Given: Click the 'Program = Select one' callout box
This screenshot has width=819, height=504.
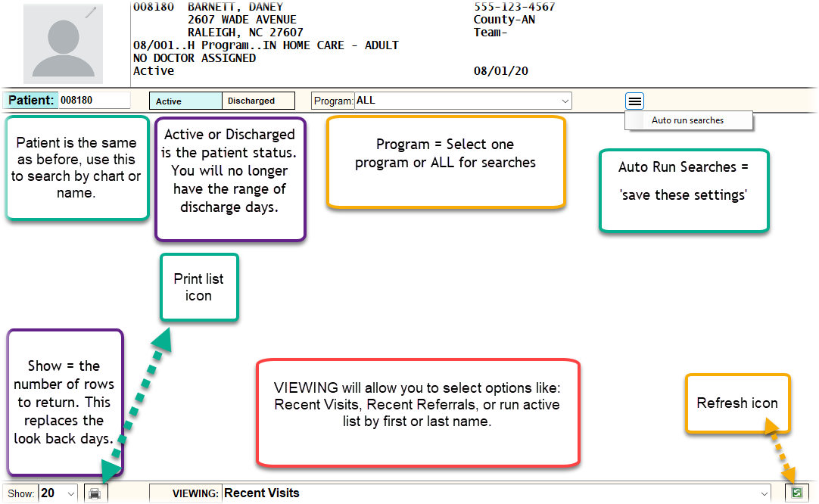Looking at the screenshot, I should tap(445, 161).
